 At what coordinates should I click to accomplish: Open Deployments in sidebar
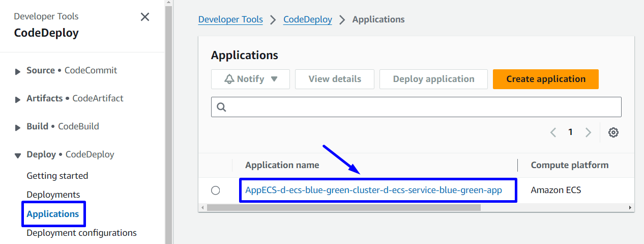(53, 195)
